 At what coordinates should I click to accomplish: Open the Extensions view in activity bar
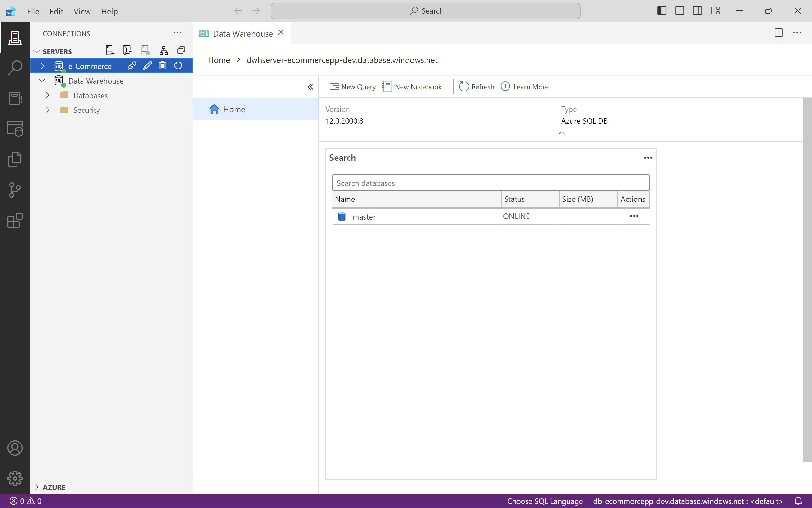tap(15, 221)
